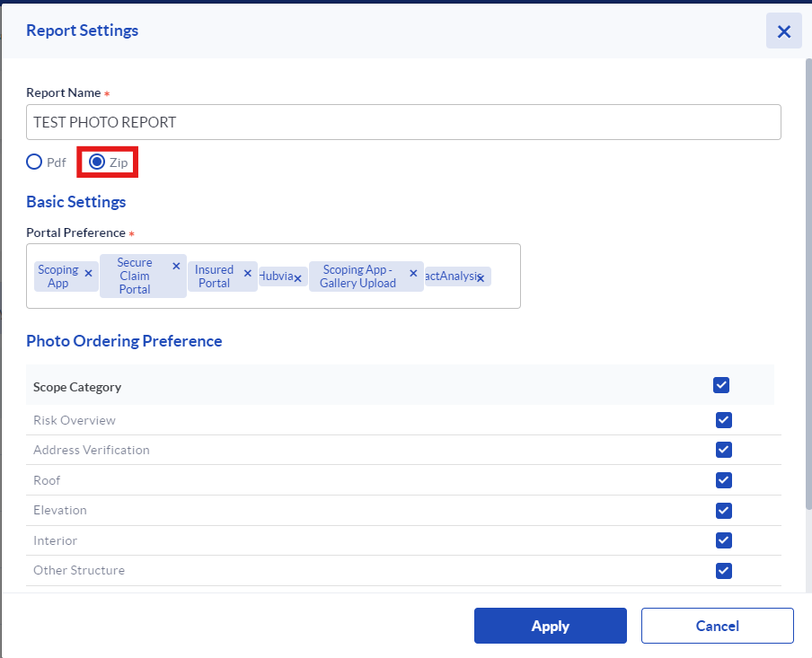The height and width of the screenshot is (658, 812).
Task: Remove the Secure Claim Portal tag
Action: click(176, 266)
